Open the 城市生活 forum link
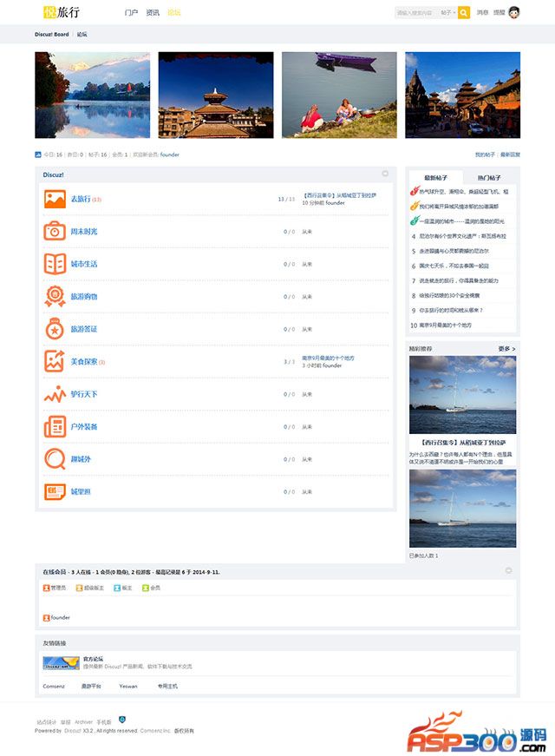555x756 pixels. click(84, 264)
